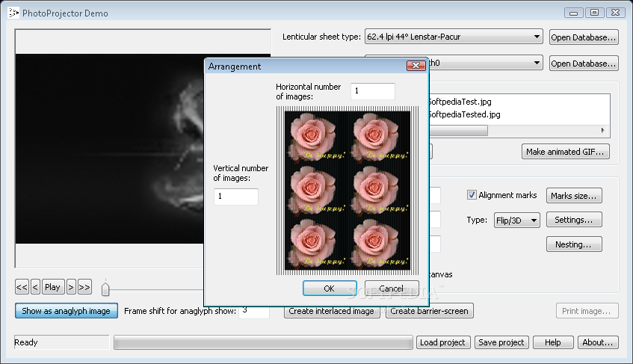The width and height of the screenshot is (633, 364).
Task: Click the Play button
Action: tap(53, 287)
